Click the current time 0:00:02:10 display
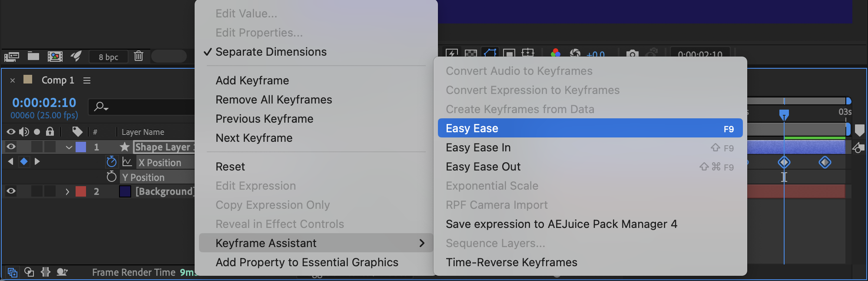Image resolution: width=868 pixels, height=281 pixels. tap(44, 103)
